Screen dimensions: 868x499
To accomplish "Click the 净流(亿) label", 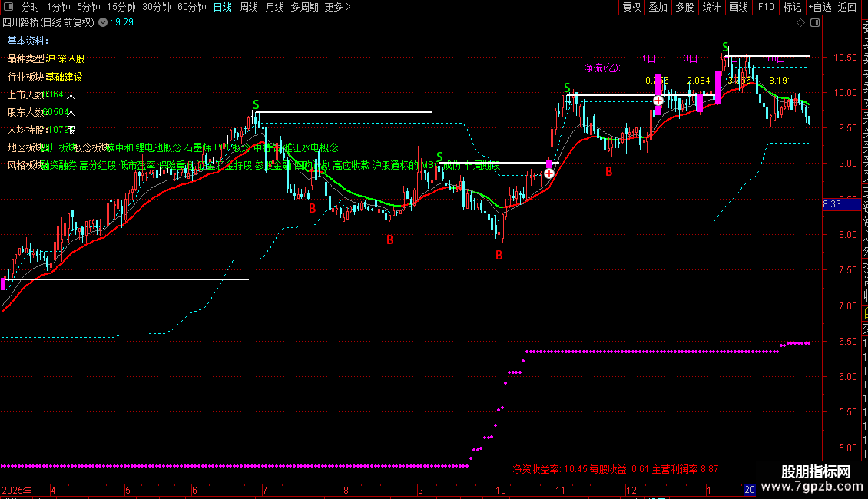I will (x=602, y=68).
